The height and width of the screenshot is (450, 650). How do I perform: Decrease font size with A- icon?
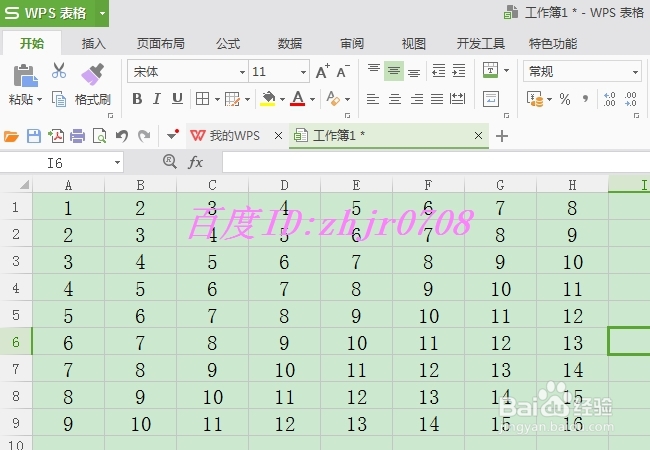343,72
